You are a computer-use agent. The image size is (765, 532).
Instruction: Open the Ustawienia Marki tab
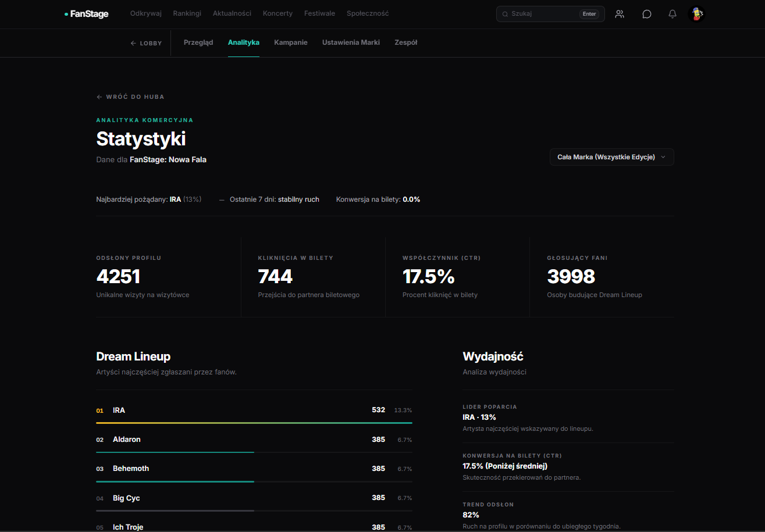point(351,42)
